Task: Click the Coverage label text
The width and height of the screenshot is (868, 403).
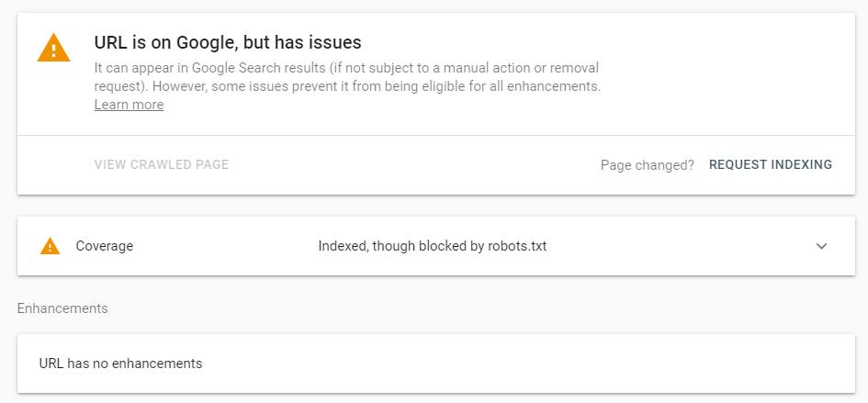Action: coord(104,246)
